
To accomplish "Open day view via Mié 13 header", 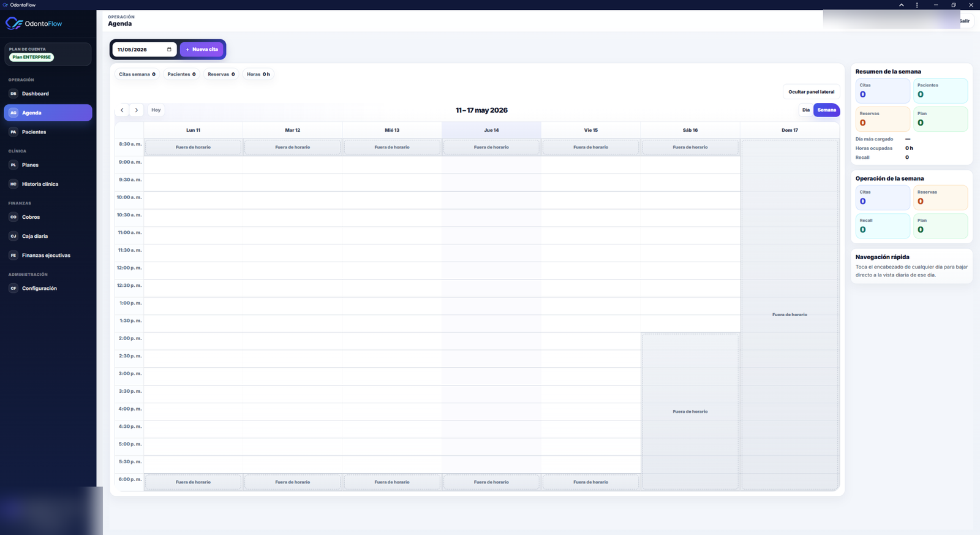I will (x=392, y=130).
